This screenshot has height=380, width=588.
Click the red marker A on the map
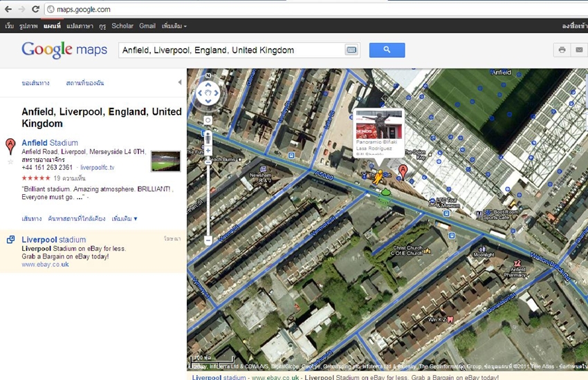point(403,171)
